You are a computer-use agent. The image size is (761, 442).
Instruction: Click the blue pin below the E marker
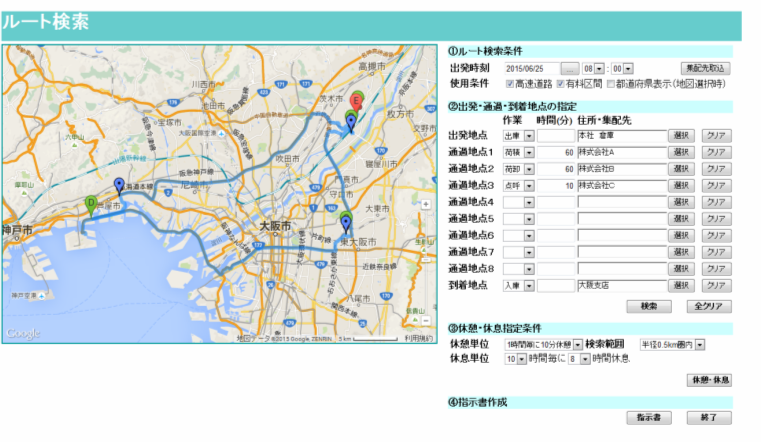(351, 122)
